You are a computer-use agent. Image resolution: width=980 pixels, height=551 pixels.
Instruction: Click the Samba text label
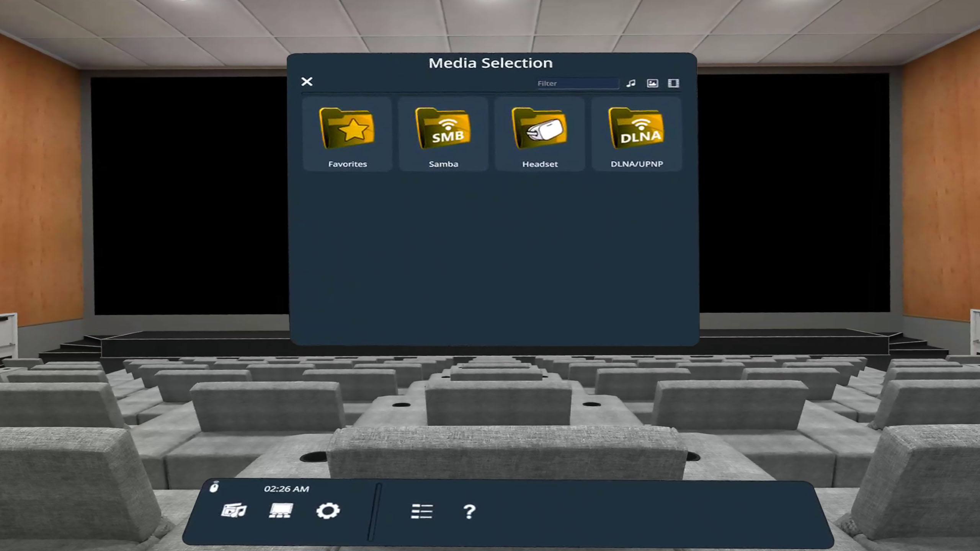443,164
